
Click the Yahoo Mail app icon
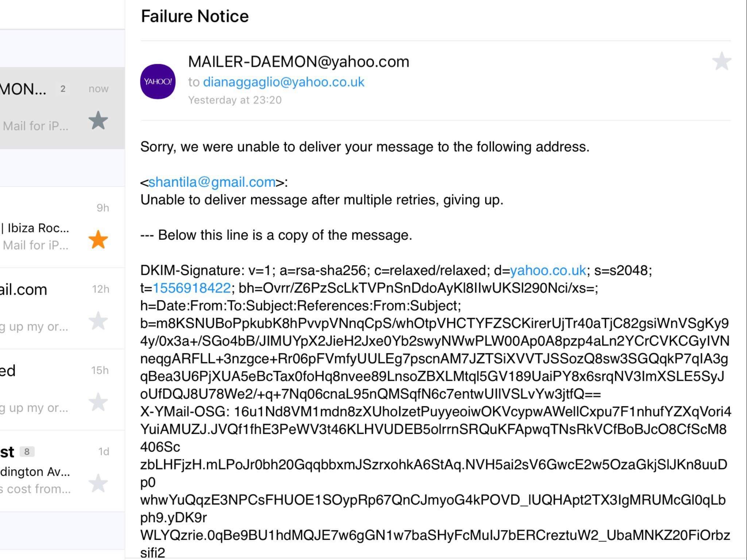coord(157,79)
